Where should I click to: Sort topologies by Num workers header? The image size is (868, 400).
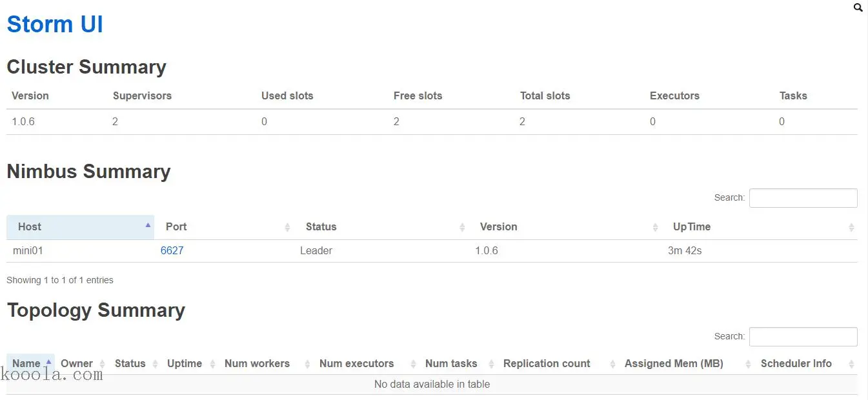[x=257, y=364]
